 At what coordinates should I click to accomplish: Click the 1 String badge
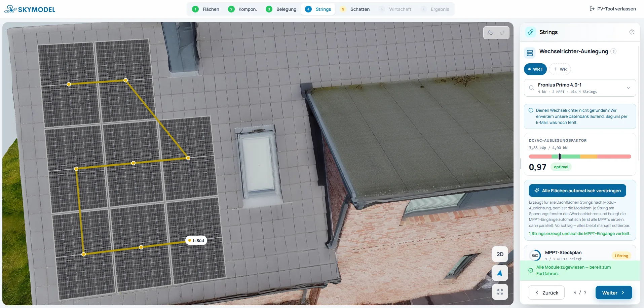point(621,256)
